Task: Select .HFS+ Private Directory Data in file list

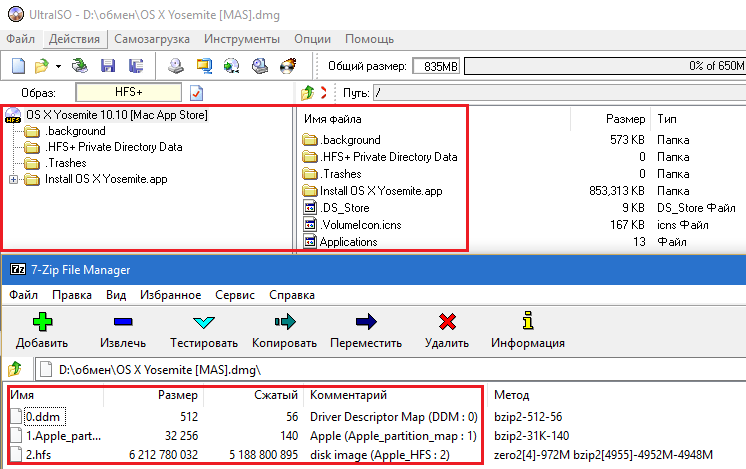Action: (389, 157)
